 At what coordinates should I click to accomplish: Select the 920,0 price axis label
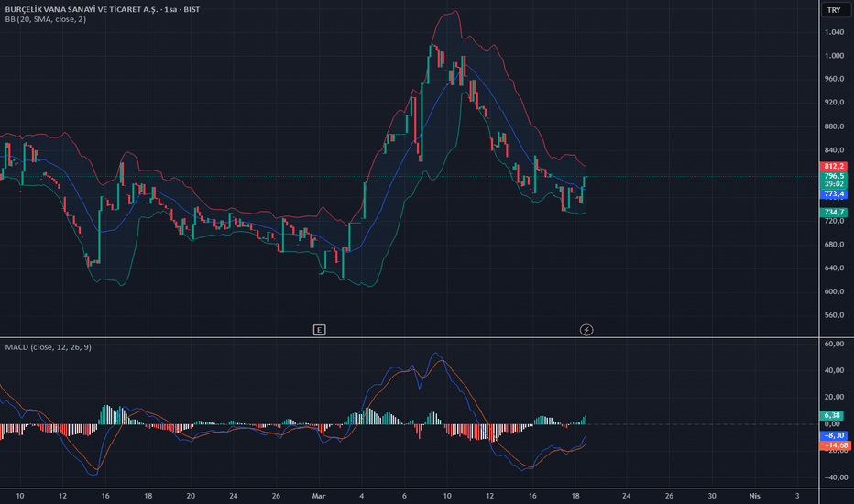[835, 102]
